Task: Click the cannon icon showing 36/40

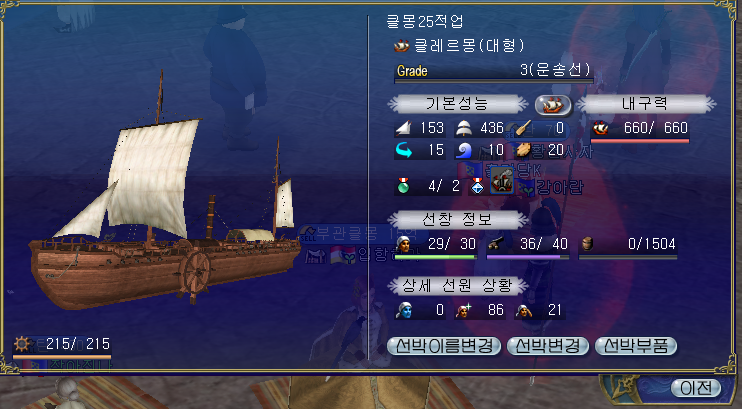Action: pyautogui.click(x=495, y=244)
